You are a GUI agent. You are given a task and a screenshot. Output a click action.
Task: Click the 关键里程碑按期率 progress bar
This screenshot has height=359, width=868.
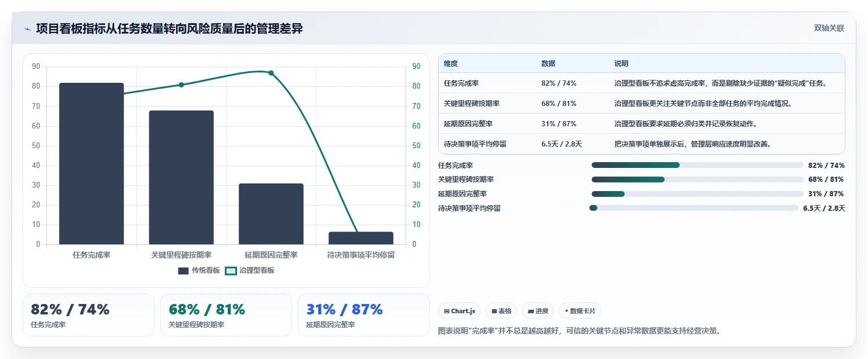point(697,179)
